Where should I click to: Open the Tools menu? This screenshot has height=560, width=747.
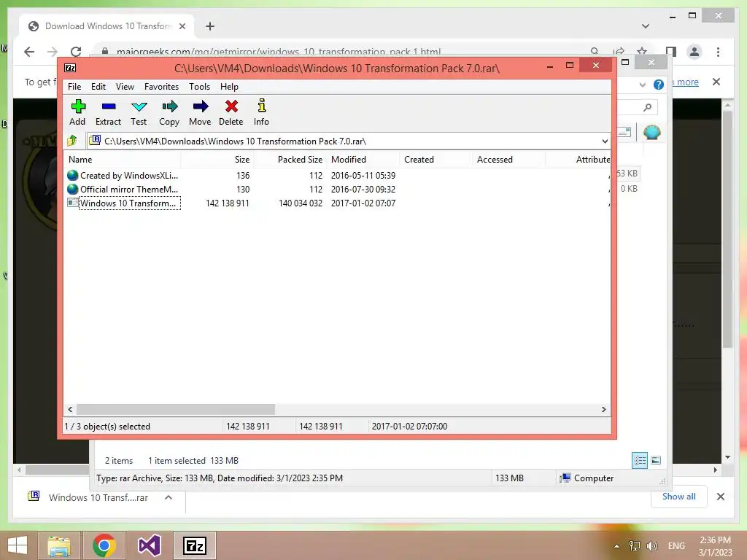(199, 87)
